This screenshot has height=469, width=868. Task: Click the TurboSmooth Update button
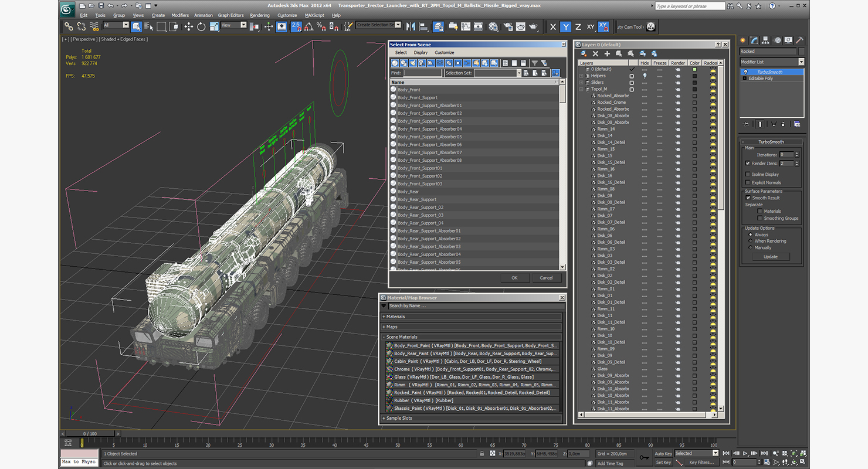(771, 256)
